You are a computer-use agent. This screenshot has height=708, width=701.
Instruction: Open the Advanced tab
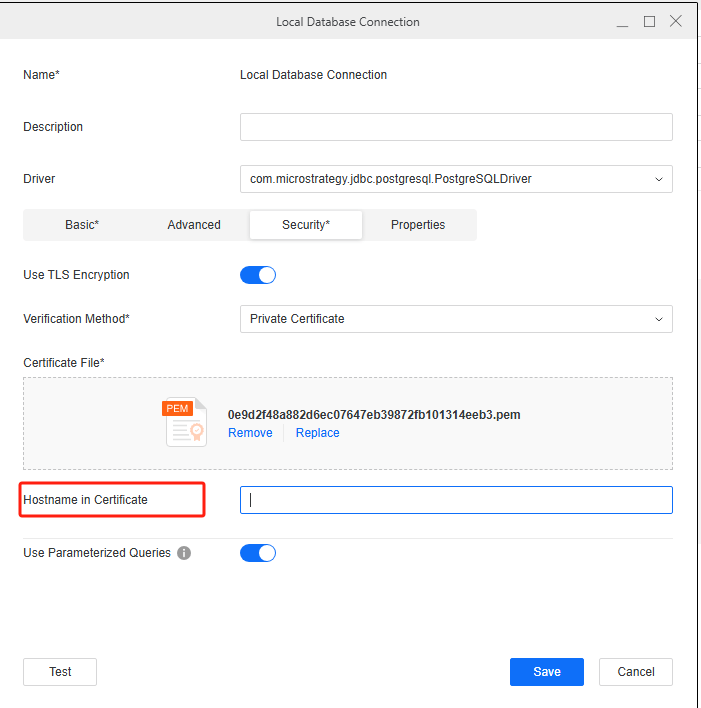pyautogui.click(x=194, y=225)
